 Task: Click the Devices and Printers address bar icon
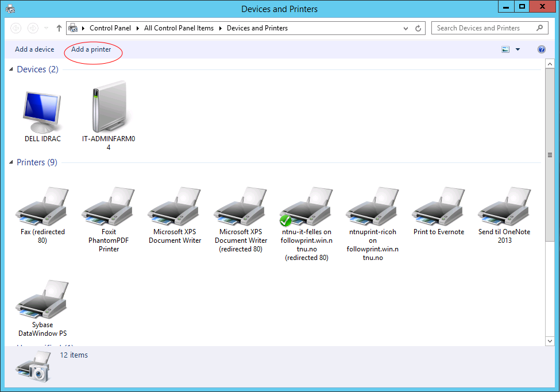point(73,28)
